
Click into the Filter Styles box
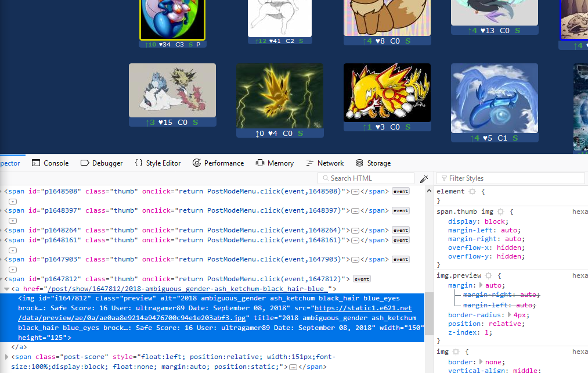[x=510, y=178]
